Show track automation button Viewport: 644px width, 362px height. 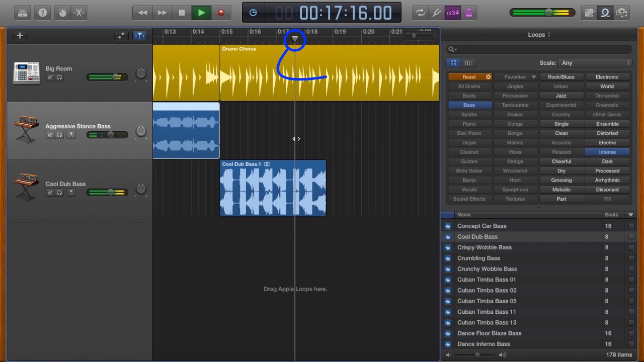pos(121,35)
